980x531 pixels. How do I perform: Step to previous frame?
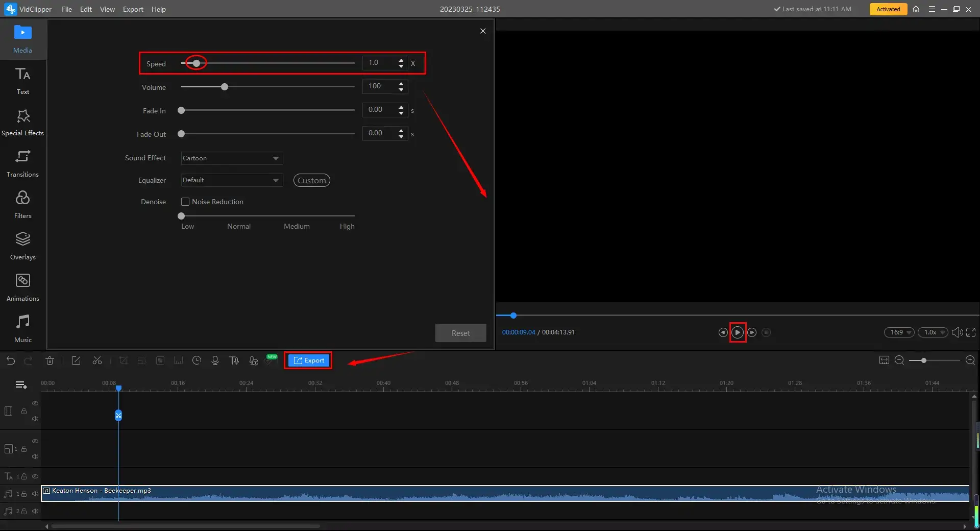click(723, 332)
